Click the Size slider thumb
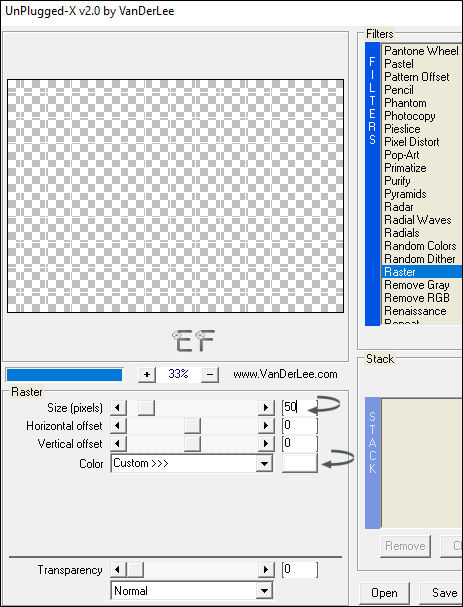463x607 pixels. (x=146, y=408)
